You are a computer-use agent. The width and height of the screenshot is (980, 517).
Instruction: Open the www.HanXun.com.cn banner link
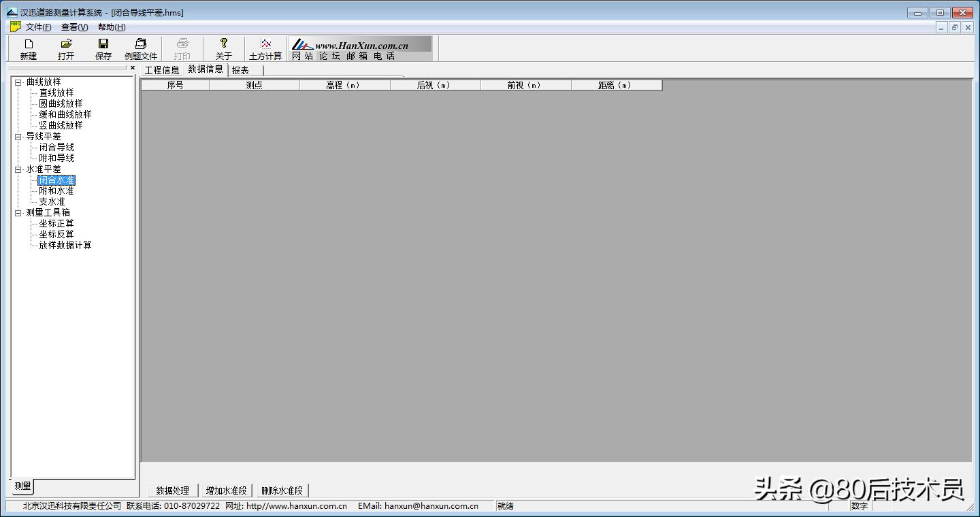[x=361, y=46]
